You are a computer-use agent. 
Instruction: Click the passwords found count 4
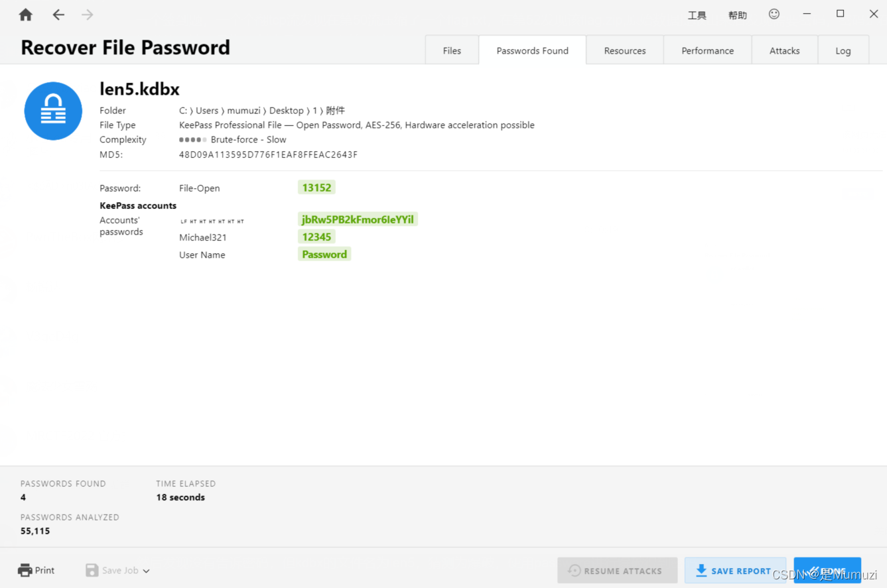coord(23,497)
